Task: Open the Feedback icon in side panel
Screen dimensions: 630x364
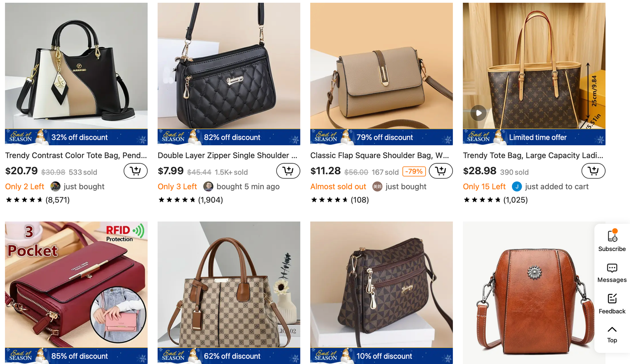Action: [612, 304]
